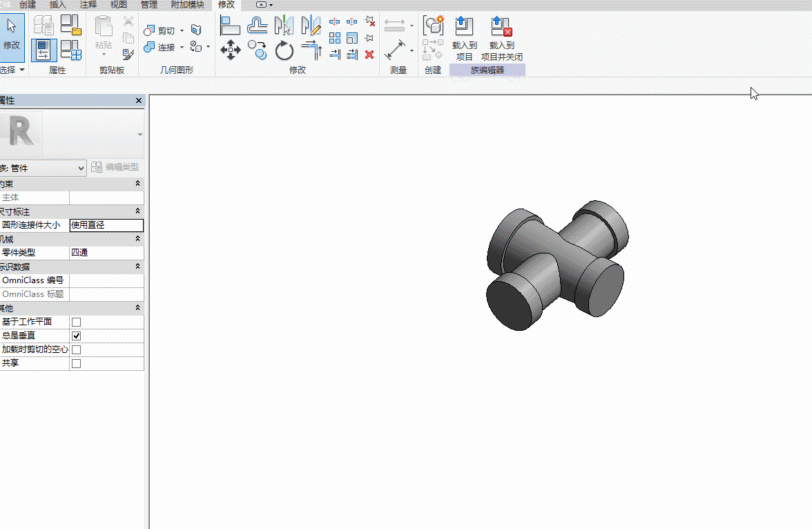Go to the 视图 tab
The width and height of the screenshot is (812, 529).
[x=119, y=5]
